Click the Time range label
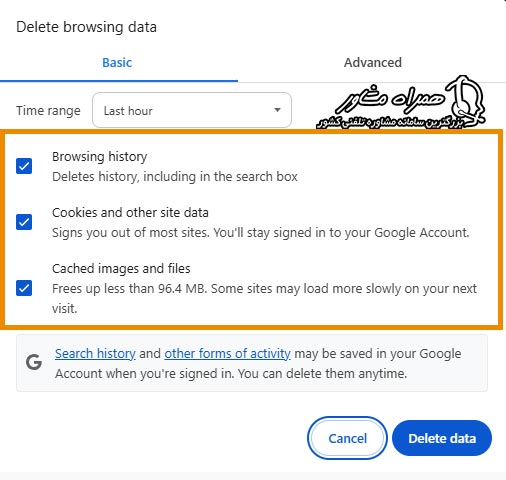506x480 pixels. [48, 111]
